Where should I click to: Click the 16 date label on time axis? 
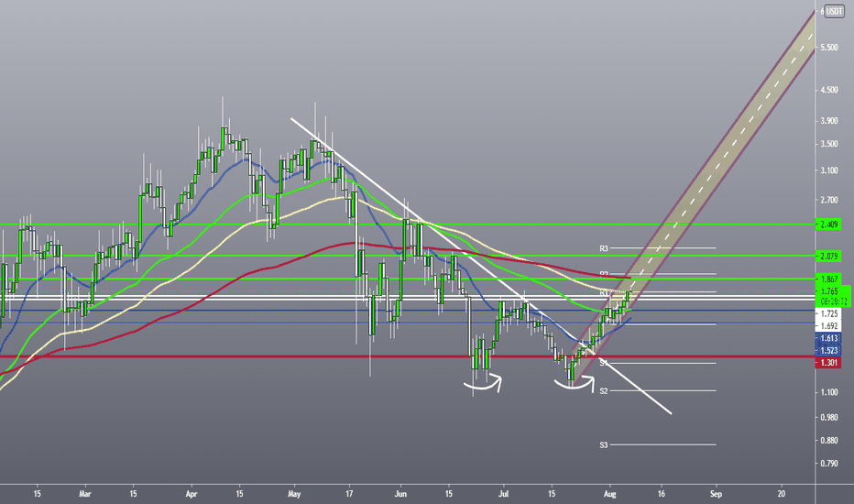(x=662, y=494)
